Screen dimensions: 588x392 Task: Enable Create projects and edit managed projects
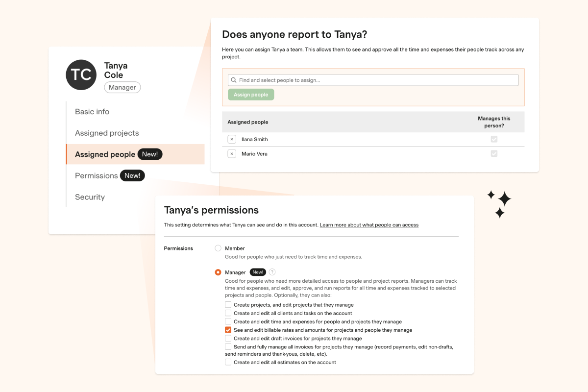coord(228,305)
